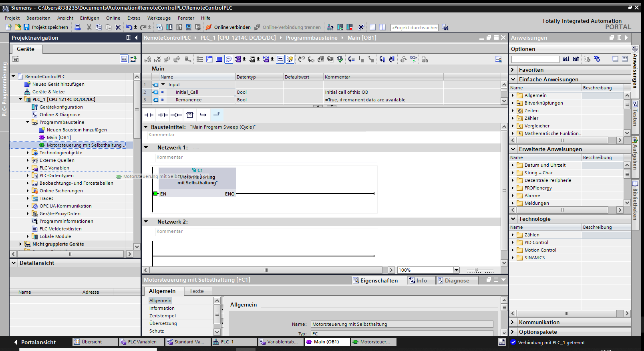
Task: Click the monitoring on/off glasses icon
Action: click(413, 59)
